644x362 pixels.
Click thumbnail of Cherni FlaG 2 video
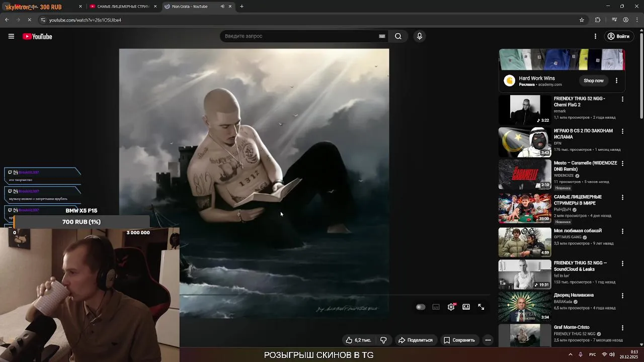525,110
